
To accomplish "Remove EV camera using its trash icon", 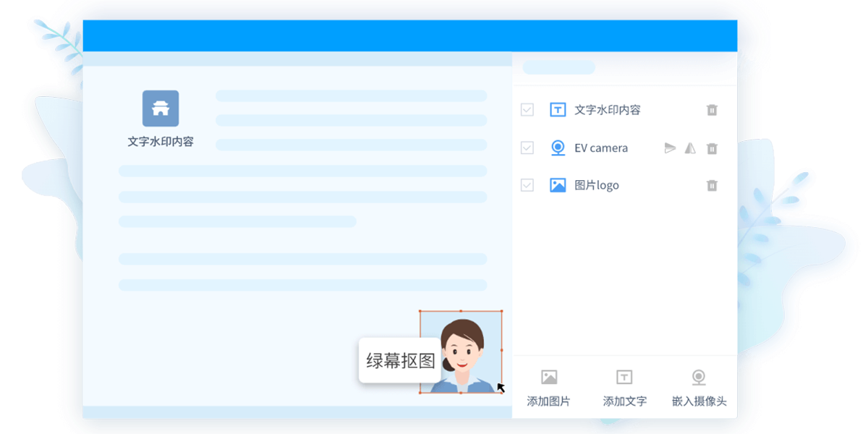I will [x=712, y=148].
